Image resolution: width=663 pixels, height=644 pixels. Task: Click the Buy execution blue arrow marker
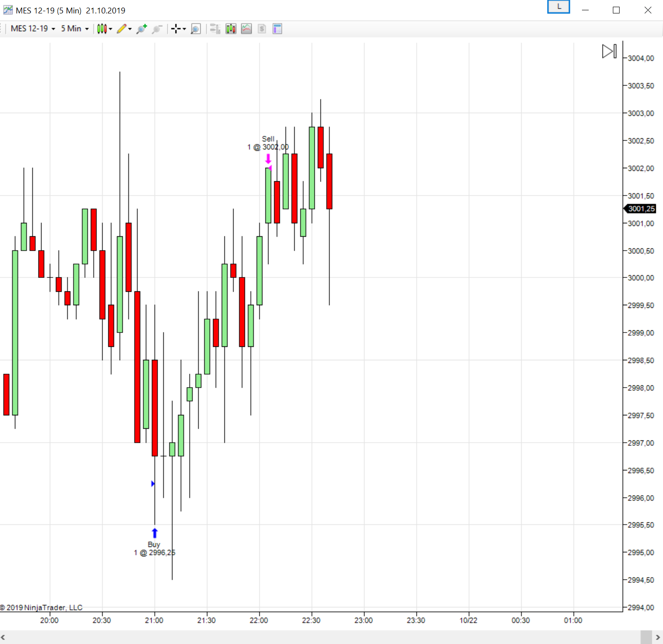coord(154,533)
